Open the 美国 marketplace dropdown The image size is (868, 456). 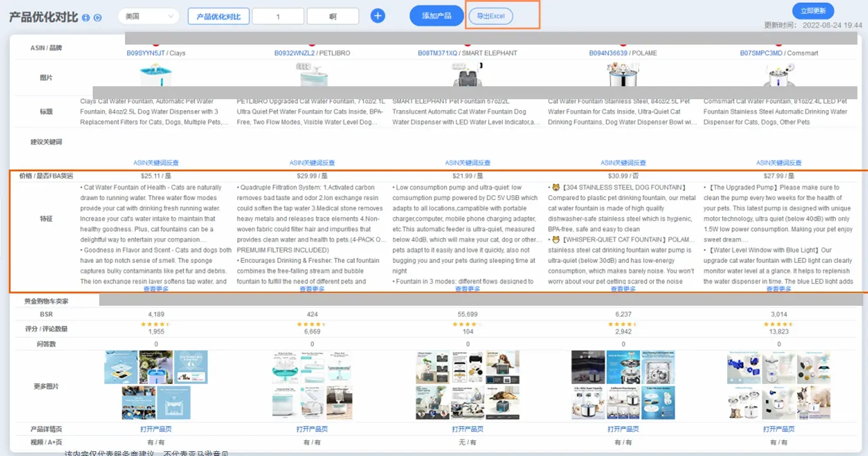coord(149,16)
